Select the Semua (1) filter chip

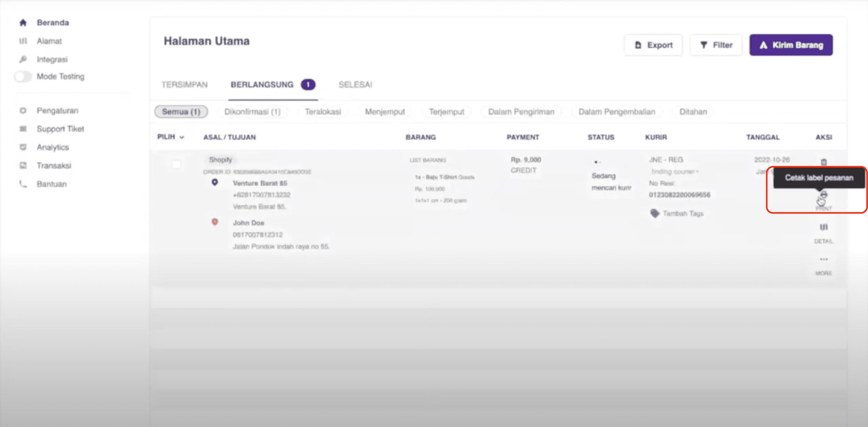[x=181, y=112]
